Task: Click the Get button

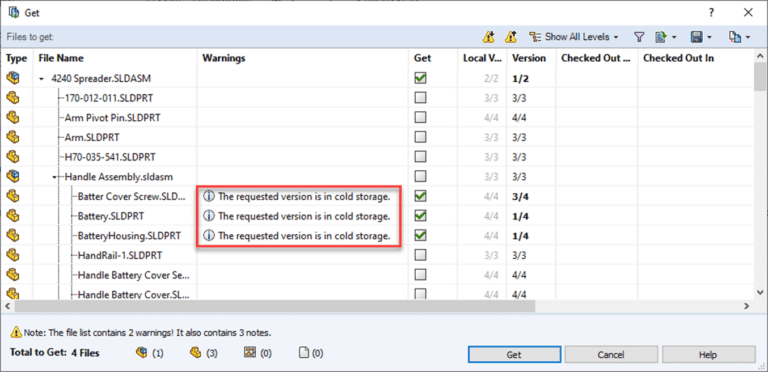Action: point(514,355)
